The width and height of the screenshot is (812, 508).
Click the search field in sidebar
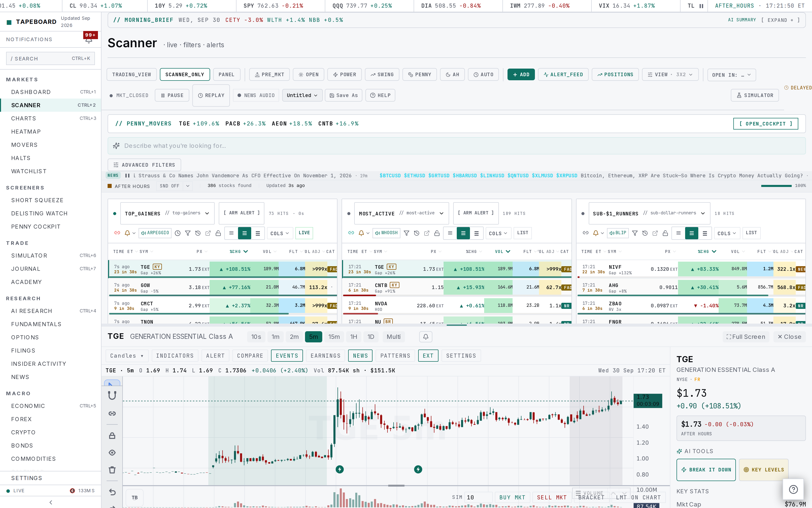click(50, 58)
